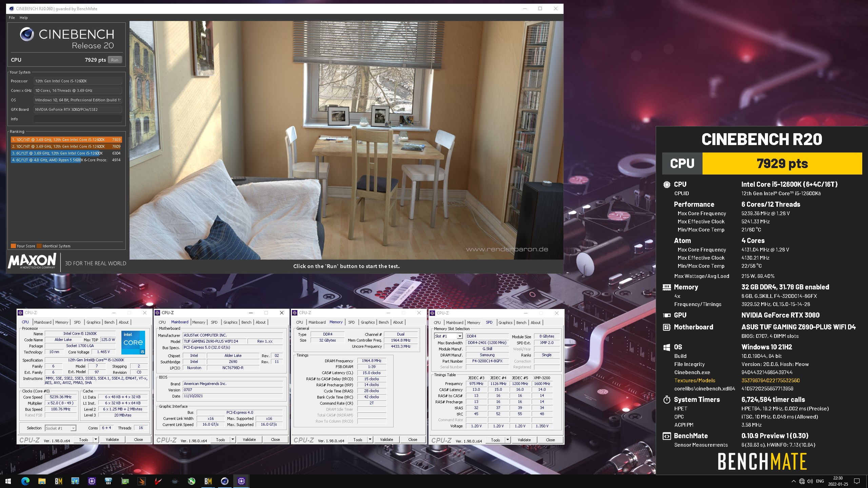Image resolution: width=868 pixels, height=488 pixels.
Task: Open the BenchMate icon beside File Explorer
Action: pyautogui.click(x=58, y=481)
